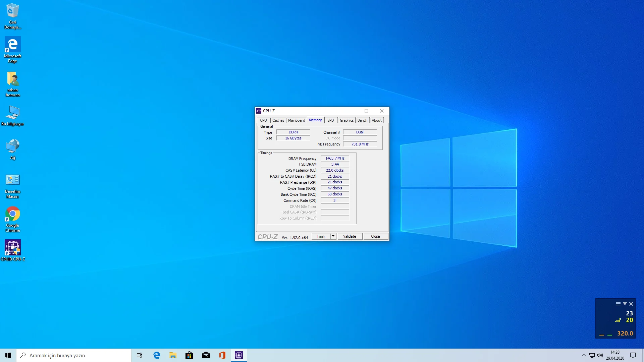Image resolution: width=644 pixels, height=362 pixels.
Task: Click the Validate button
Action: tap(349, 236)
